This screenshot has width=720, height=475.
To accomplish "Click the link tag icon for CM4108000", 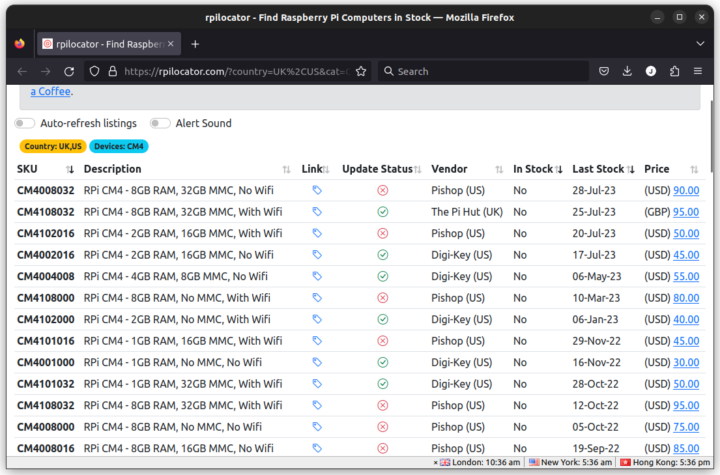I will [x=317, y=298].
